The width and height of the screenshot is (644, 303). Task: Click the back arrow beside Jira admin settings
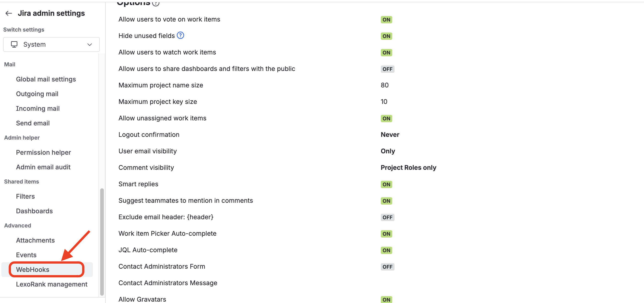pos(9,13)
